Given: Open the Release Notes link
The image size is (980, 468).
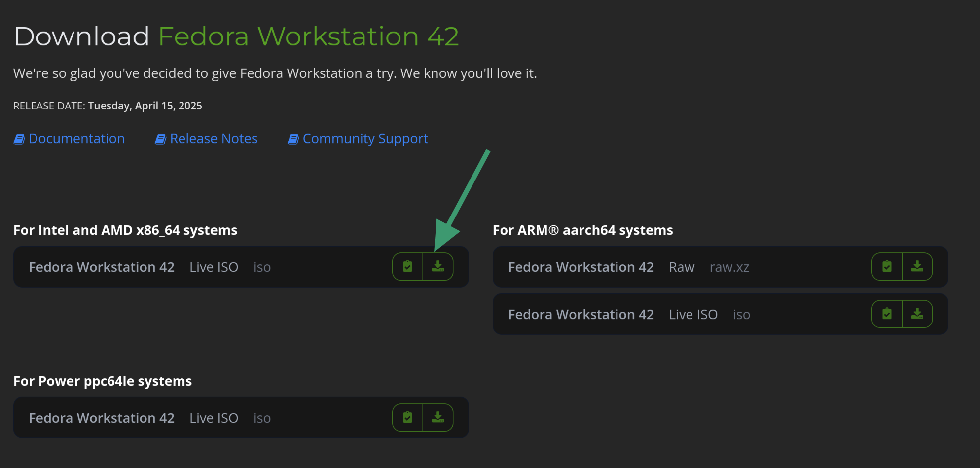Looking at the screenshot, I should point(214,139).
